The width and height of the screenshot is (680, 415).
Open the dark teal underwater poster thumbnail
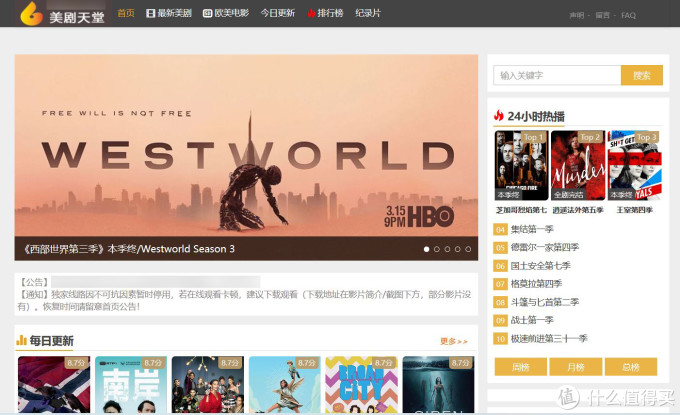pos(438,385)
